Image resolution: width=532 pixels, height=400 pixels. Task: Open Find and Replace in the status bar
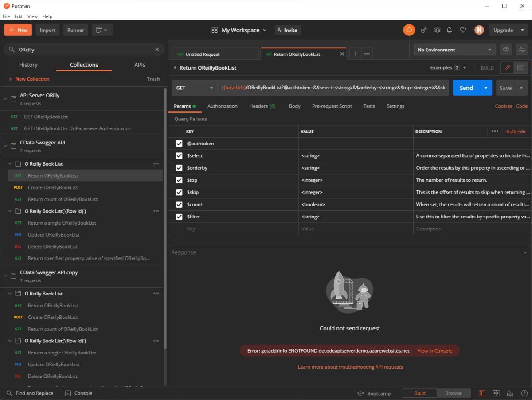click(x=30, y=393)
